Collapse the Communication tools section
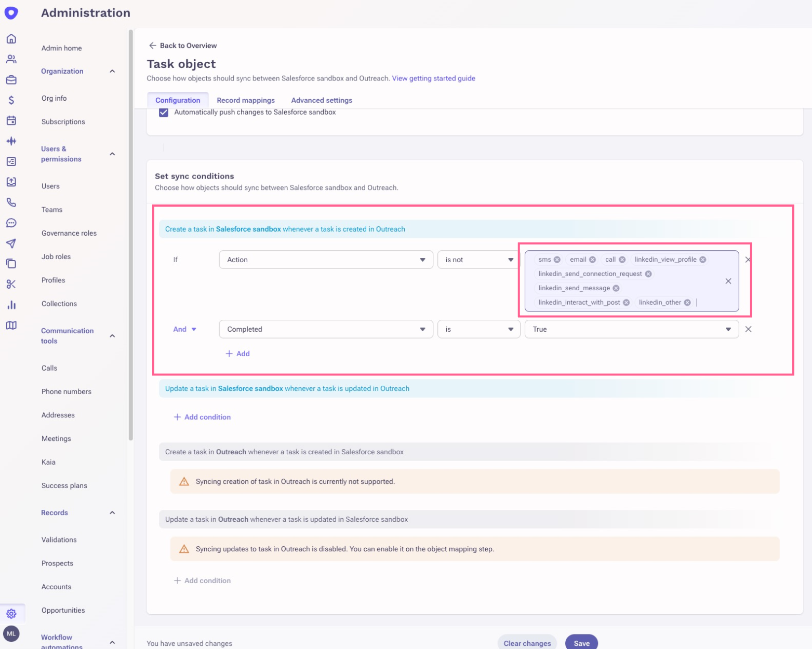The image size is (812, 649). tap(112, 336)
